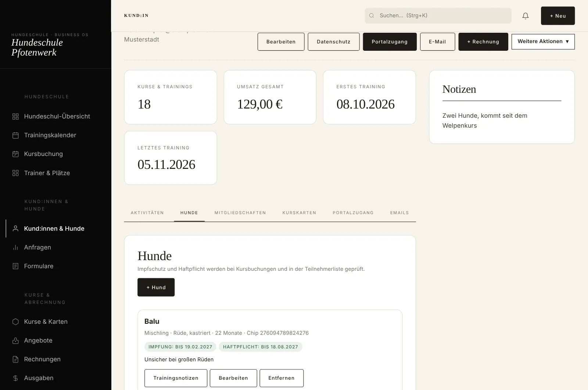Expand the Weitere Aktionen dropdown
The height and width of the screenshot is (390, 588).
(x=543, y=42)
